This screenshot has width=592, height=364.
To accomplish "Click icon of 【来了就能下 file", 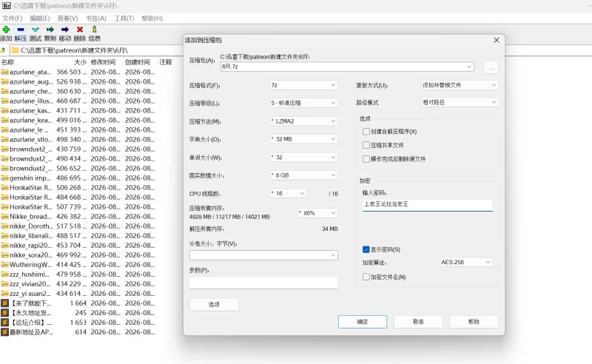I will [4, 303].
